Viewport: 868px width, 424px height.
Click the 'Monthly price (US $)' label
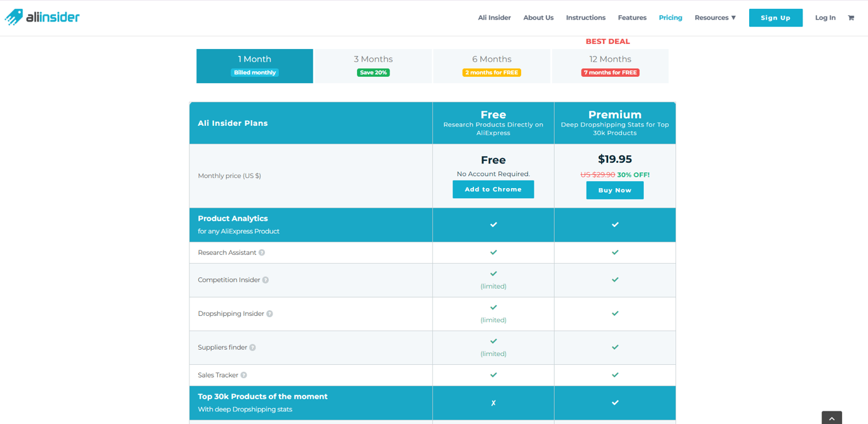[x=229, y=176]
